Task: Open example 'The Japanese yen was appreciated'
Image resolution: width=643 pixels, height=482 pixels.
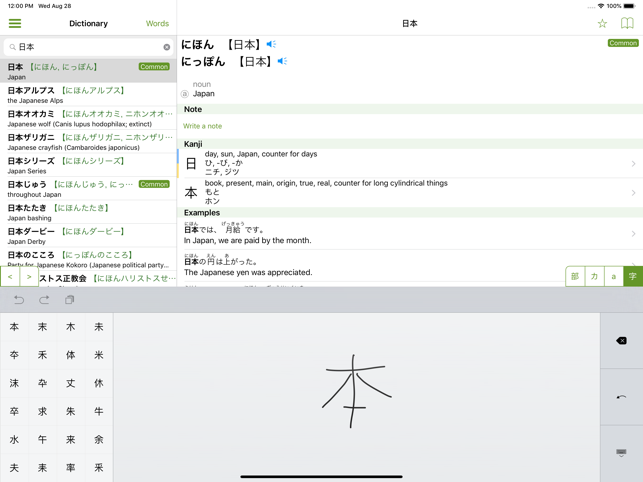Action: pos(410,265)
